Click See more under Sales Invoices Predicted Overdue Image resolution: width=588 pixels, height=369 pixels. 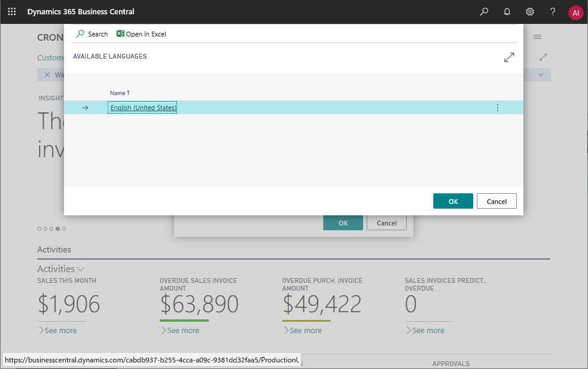pyautogui.click(x=425, y=330)
